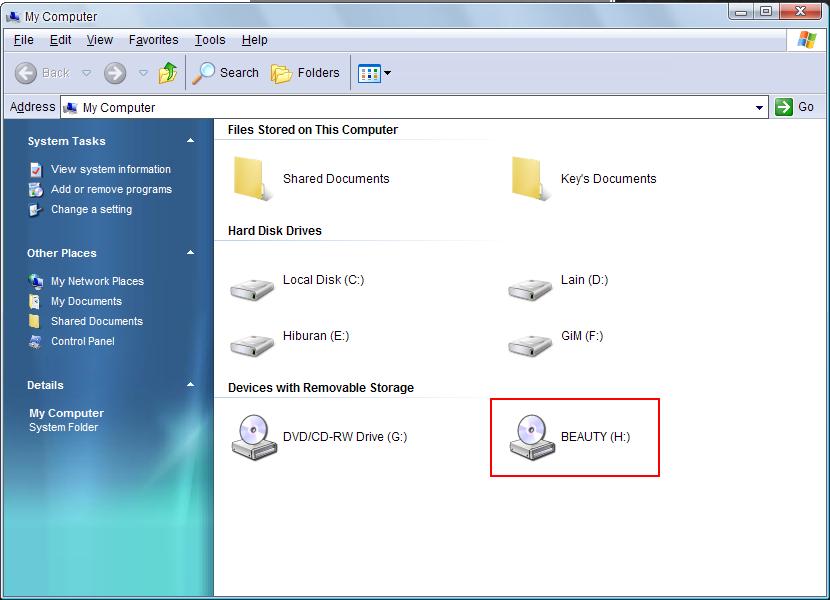
Task: Select the Local Disk (C:) drive icon
Action: 252,290
